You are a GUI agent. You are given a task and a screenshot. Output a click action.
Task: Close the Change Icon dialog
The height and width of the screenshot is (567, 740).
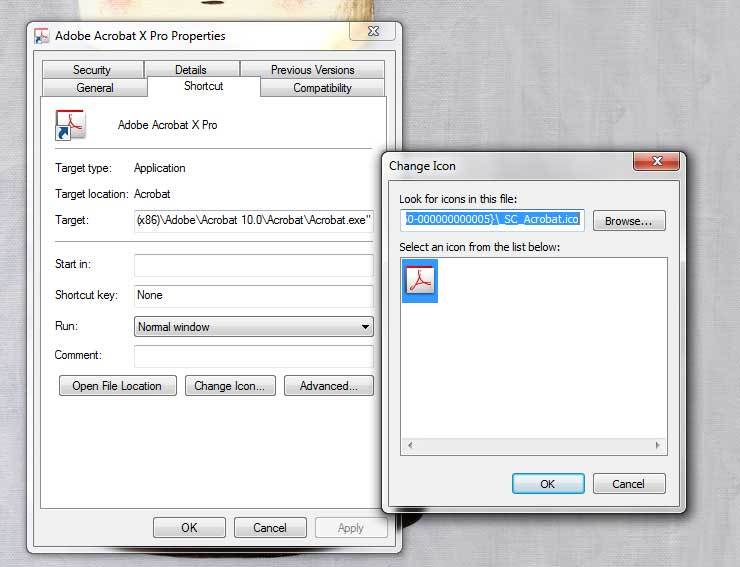click(656, 161)
